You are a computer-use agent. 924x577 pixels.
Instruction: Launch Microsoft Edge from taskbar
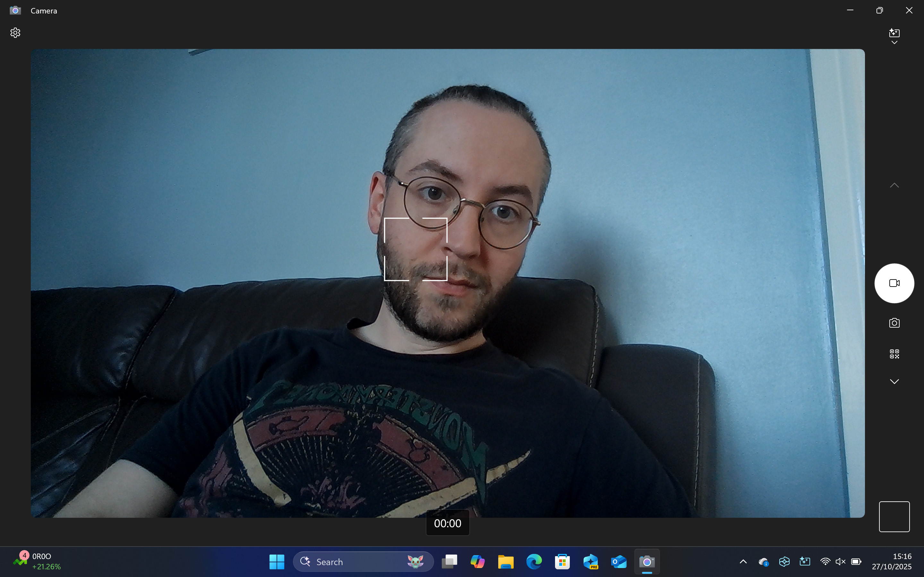pyautogui.click(x=534, y=562)
